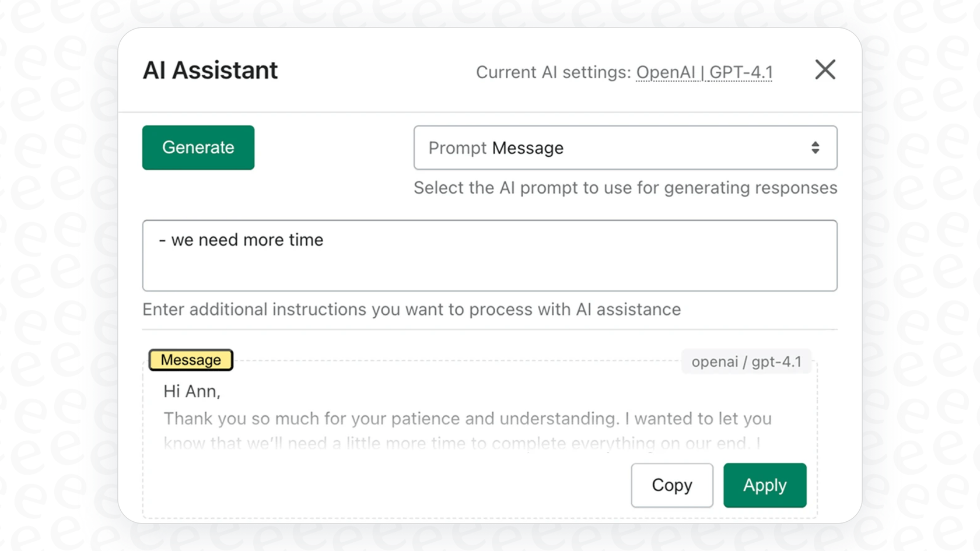Click the "Hi Ann," greeting line
Image resolution: width=980 pixels, height=551 pixels.
point(192,391)
